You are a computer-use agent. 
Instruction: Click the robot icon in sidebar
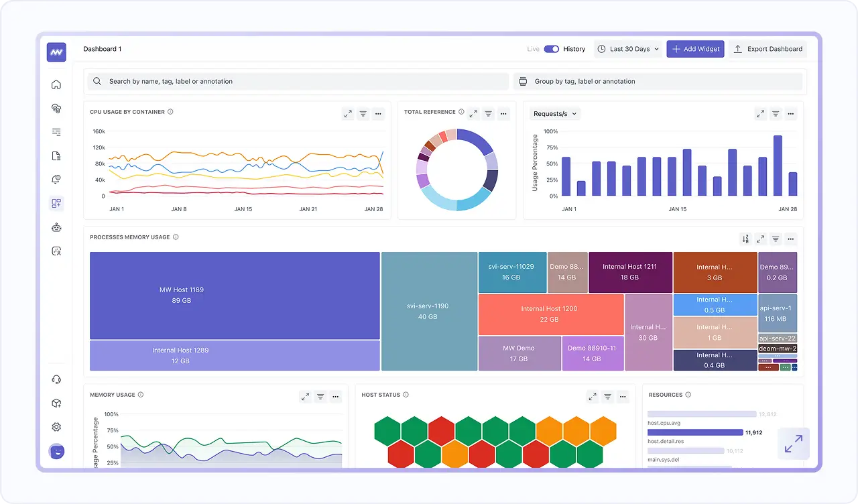56,228
